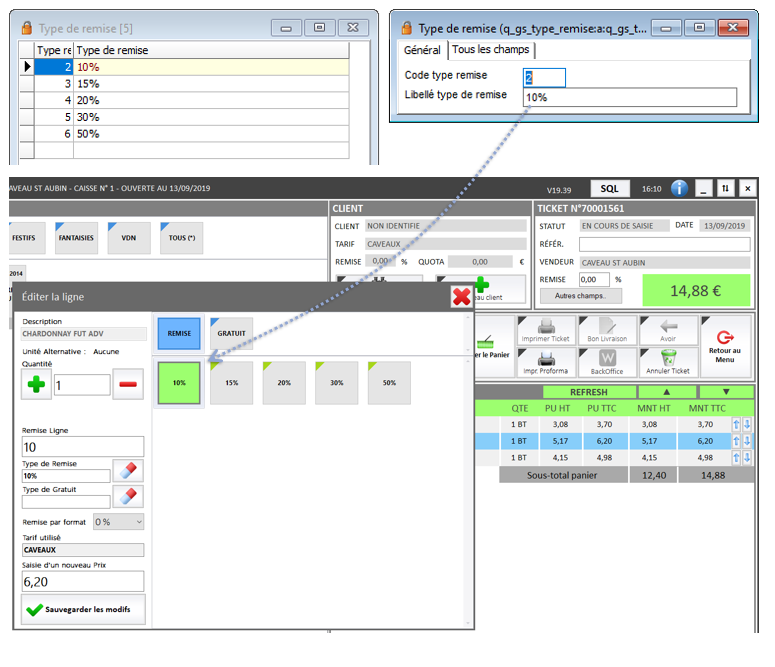
Task: Switch to the Tous les champs tab
Action: coord(491,50)
